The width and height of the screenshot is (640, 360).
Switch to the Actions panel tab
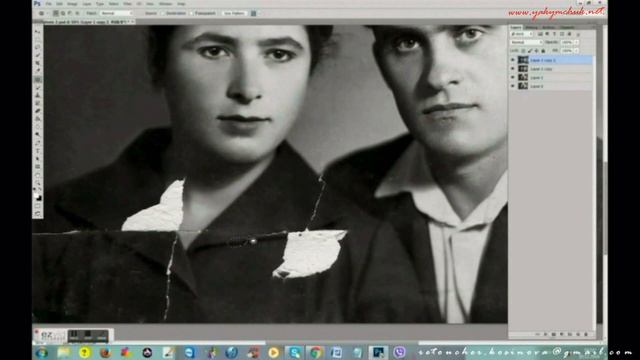point(548,28)
